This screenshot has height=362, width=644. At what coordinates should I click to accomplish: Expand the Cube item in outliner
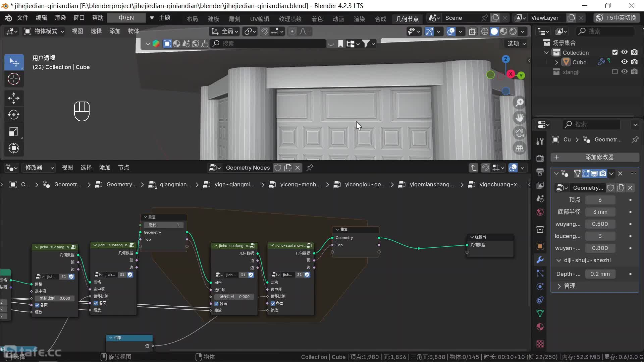pyautogui.click(x=556, y=62)
